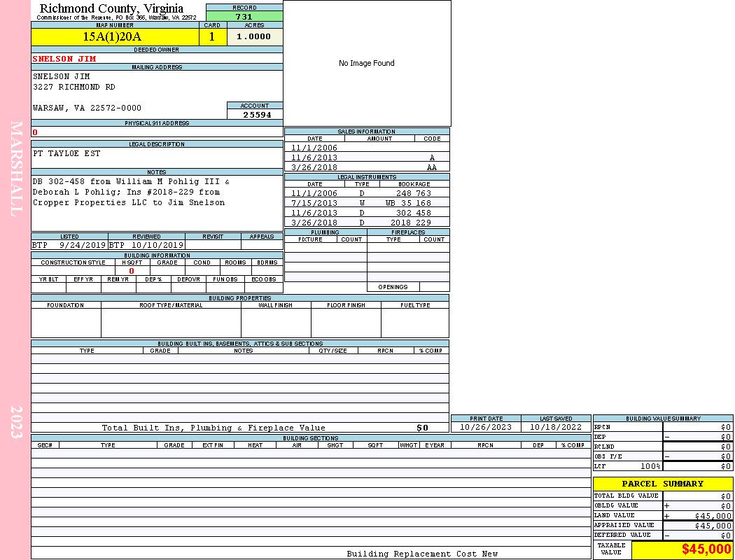
Task: Select the 3/26/2018 sales information date
Action: click(314, 168)
